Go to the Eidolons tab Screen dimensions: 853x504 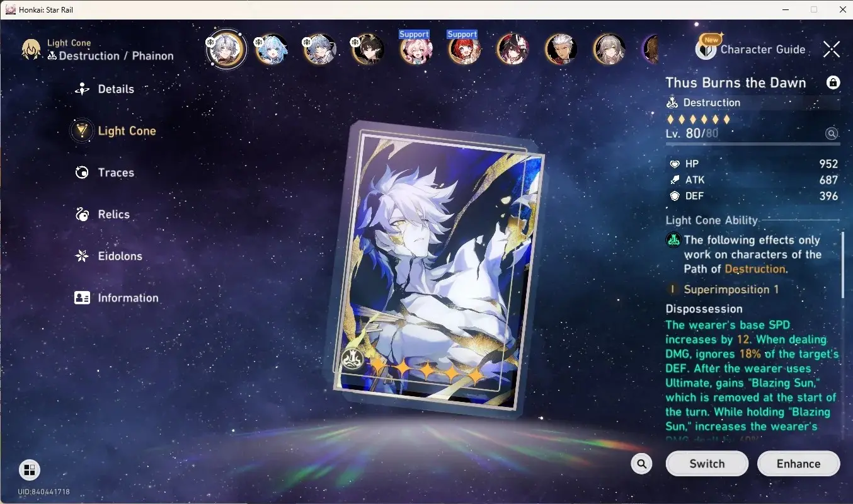[x=108, y=256]
